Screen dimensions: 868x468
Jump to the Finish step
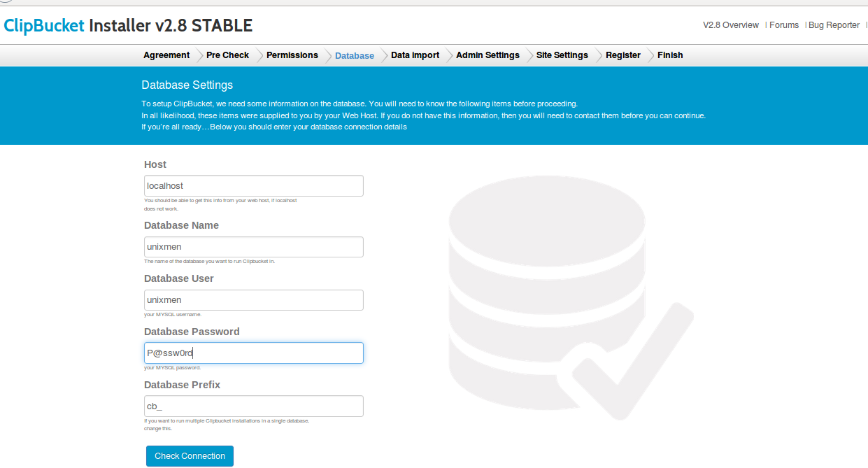coord(670,55)
